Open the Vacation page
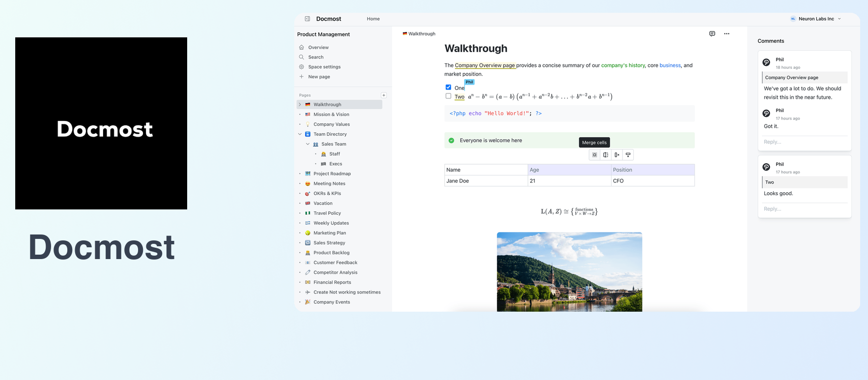 [x=323, y=204]
